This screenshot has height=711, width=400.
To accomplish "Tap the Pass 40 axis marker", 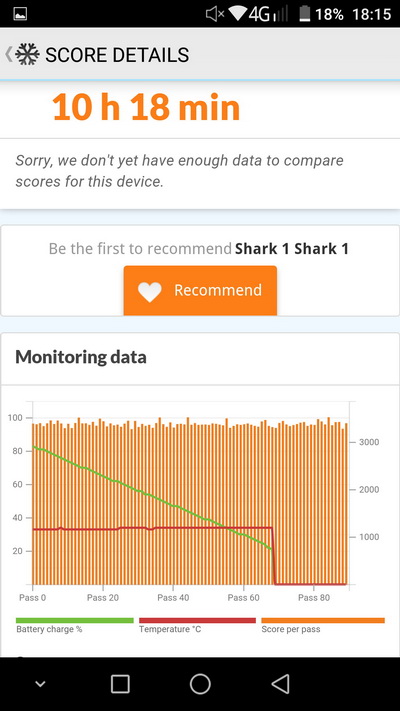I will (173, 598).
